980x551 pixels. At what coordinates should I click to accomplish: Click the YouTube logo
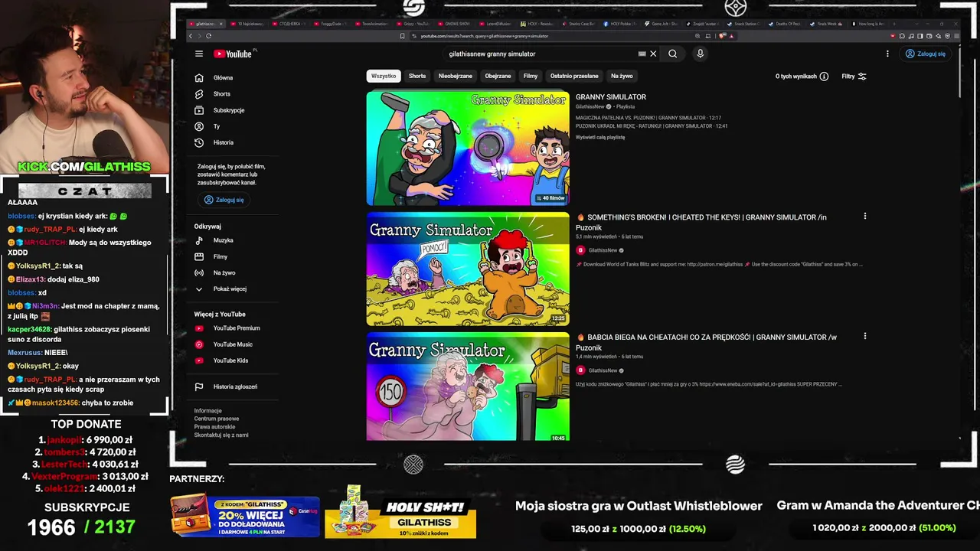[x=233, y=54]
